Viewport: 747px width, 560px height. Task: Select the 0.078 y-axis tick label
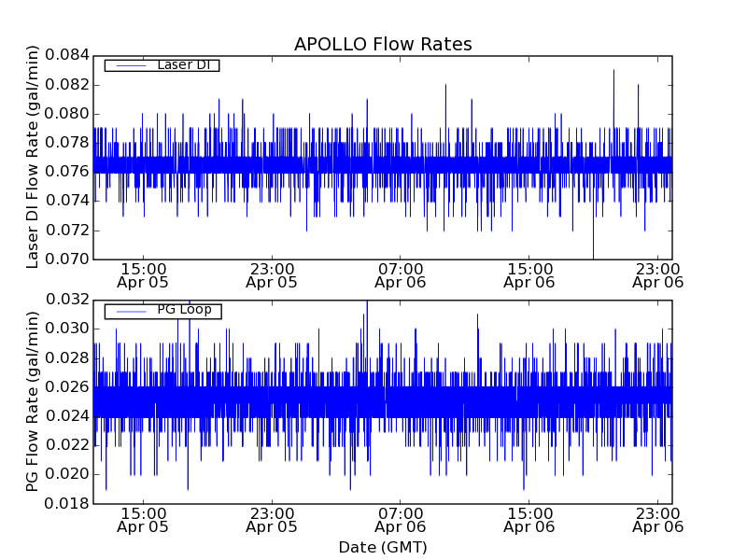67,143
